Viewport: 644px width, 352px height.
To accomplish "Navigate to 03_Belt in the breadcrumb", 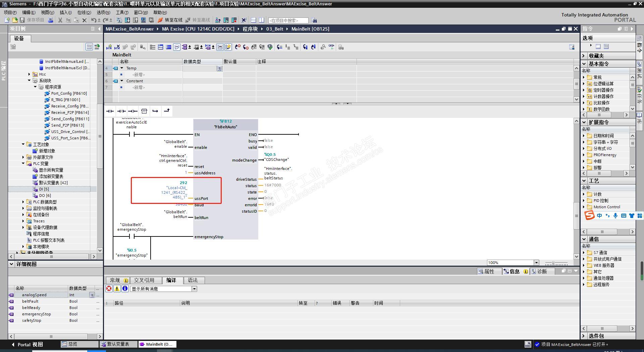I will coord(275,29).
